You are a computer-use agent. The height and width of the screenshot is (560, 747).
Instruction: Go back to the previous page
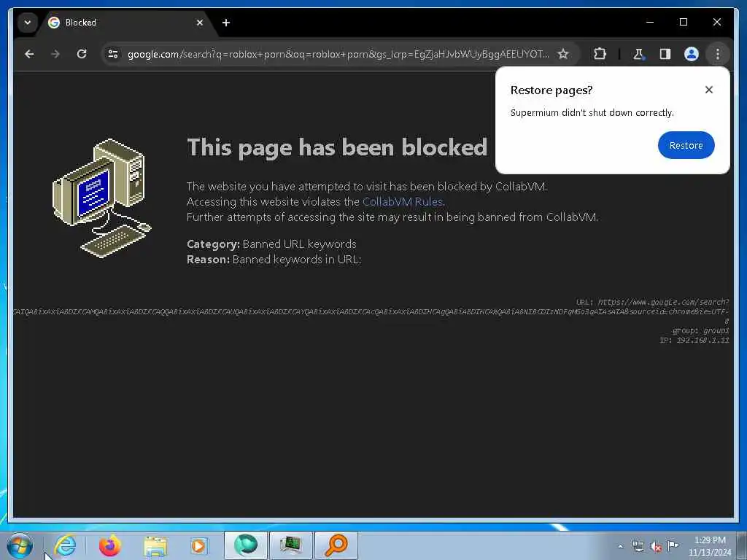29,54
